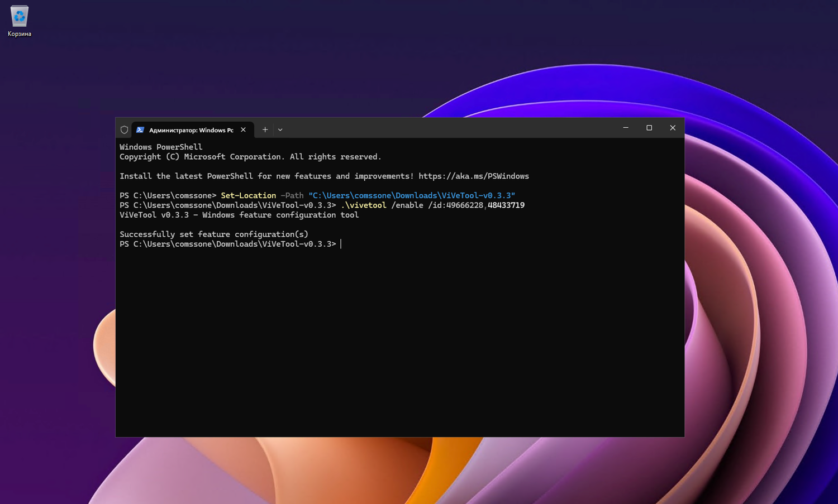Minimize the terminal window

coord(626,128)
